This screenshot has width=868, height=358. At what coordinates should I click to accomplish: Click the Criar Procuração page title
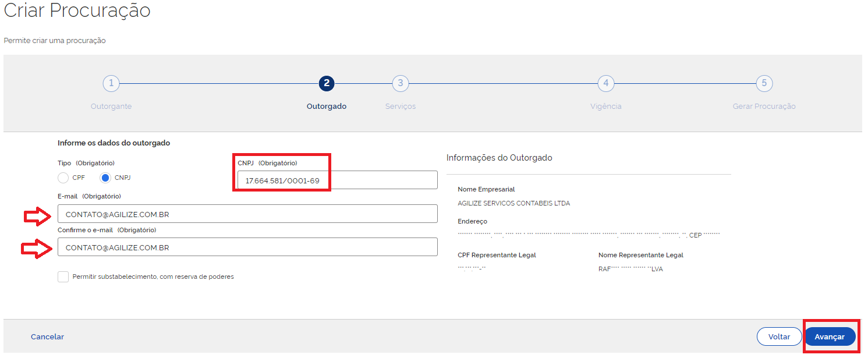pos(77,10)
